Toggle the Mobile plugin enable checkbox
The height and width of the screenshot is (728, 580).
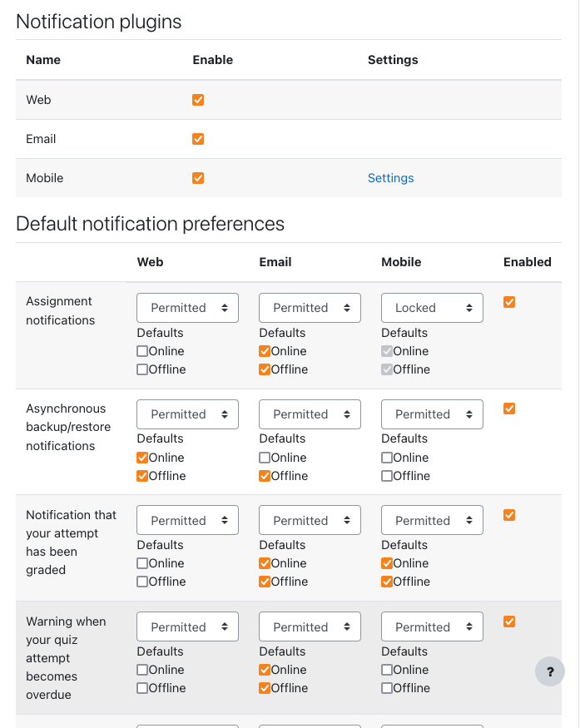pos(198,178)
